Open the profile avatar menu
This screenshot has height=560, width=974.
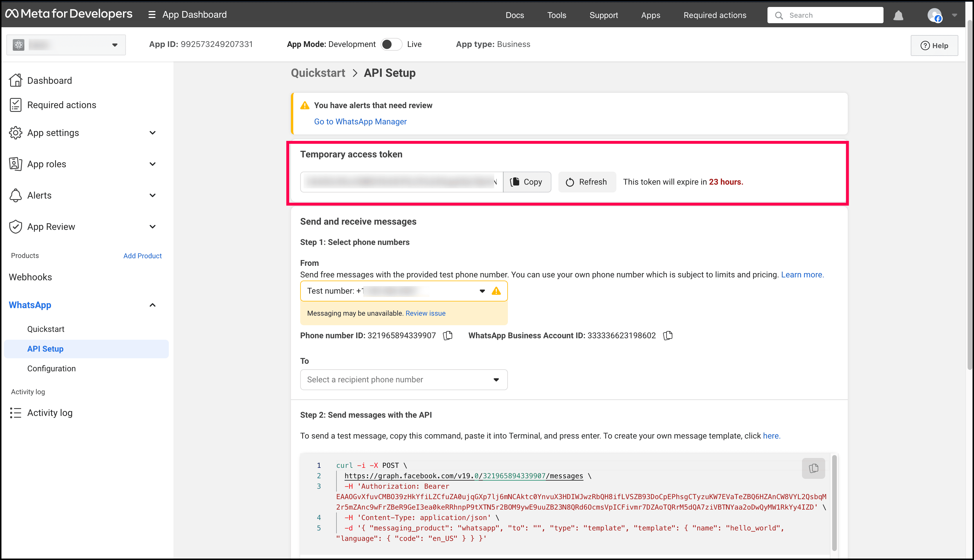(935, 15)
